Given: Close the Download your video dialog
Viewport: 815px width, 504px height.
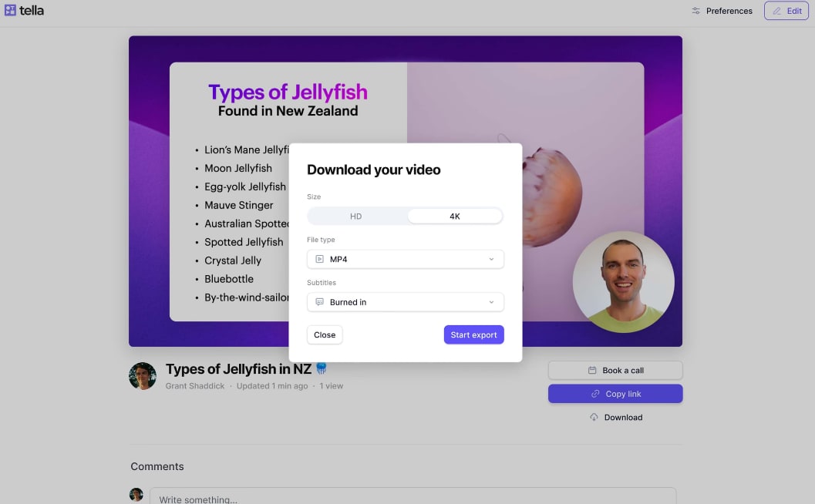Looking at the screenshot, I should [x=324, y=334].
